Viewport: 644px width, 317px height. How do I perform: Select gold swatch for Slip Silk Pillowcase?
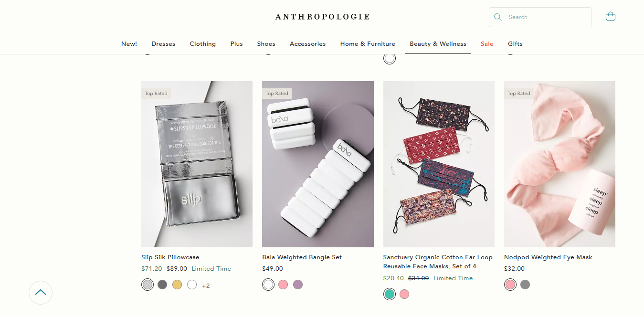[177, 285]
